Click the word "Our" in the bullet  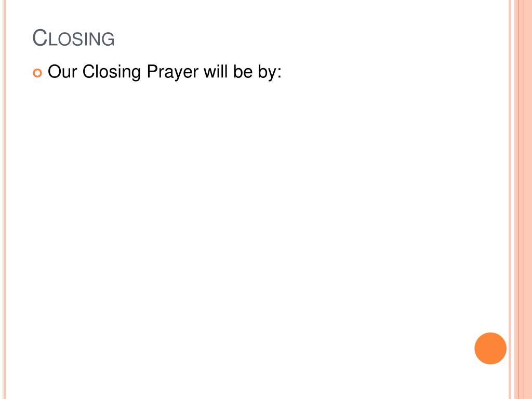tap(62, 72)
